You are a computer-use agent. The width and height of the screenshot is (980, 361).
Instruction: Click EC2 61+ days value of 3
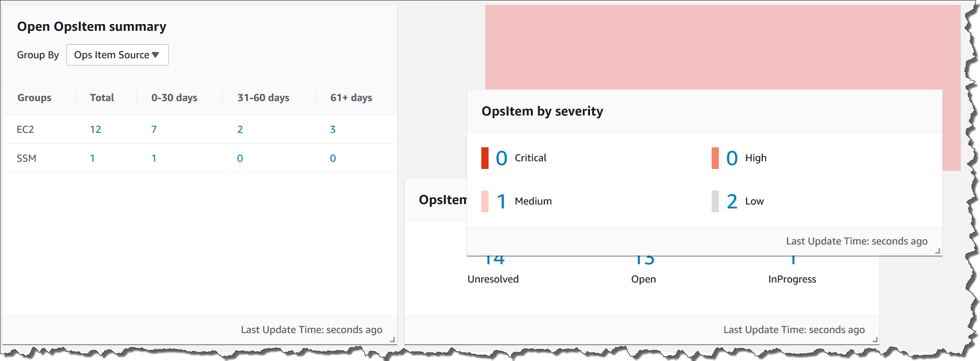click(x=333, y=129)
